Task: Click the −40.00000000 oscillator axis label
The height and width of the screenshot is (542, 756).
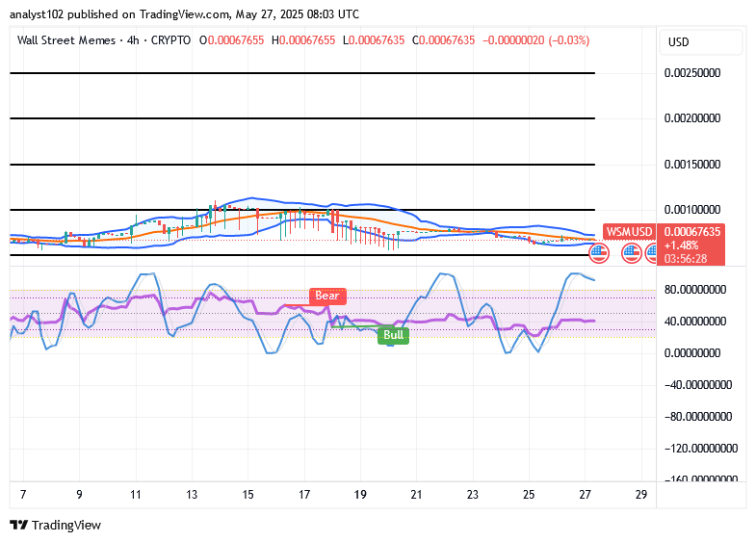Action: tap(698, 385)
